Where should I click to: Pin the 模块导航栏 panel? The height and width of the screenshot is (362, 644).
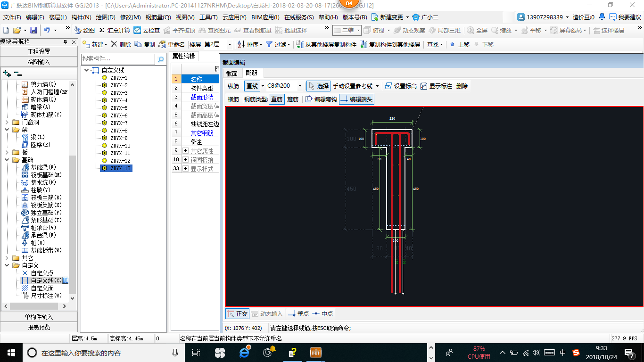coord(66,42)
